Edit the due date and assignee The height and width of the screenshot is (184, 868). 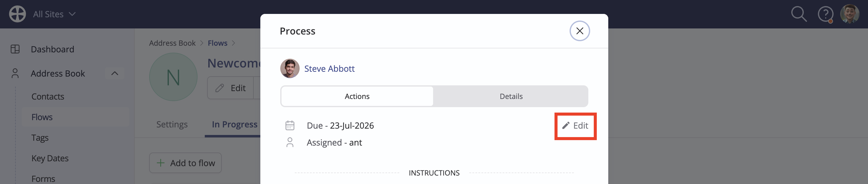pyautogui.click(x=575, y=126)
